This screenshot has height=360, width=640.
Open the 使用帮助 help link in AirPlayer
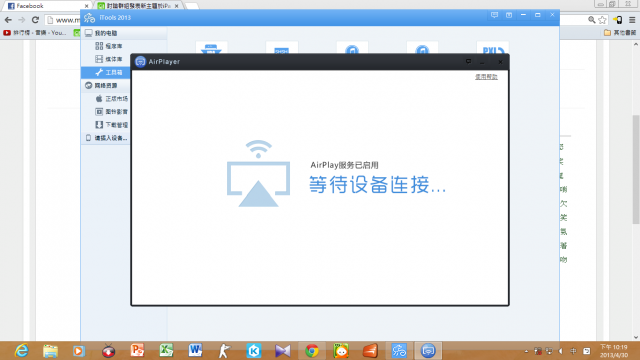click(486, 77)
